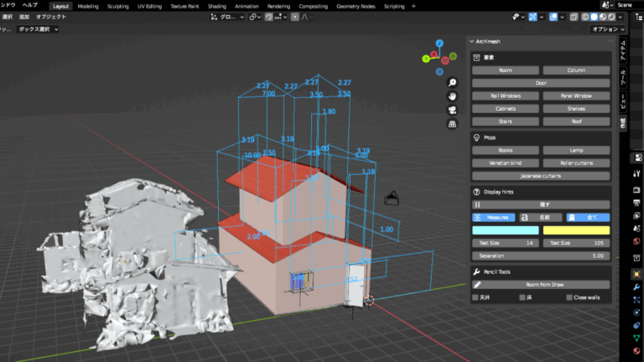Click the Separation value field

point(541,256)
